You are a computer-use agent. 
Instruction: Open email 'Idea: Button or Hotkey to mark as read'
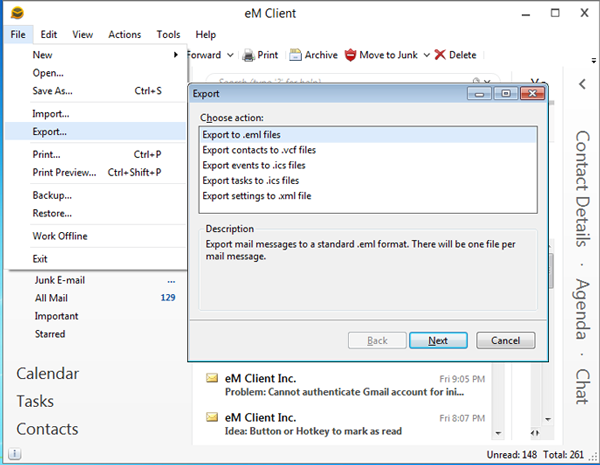[x=344, y=424]
